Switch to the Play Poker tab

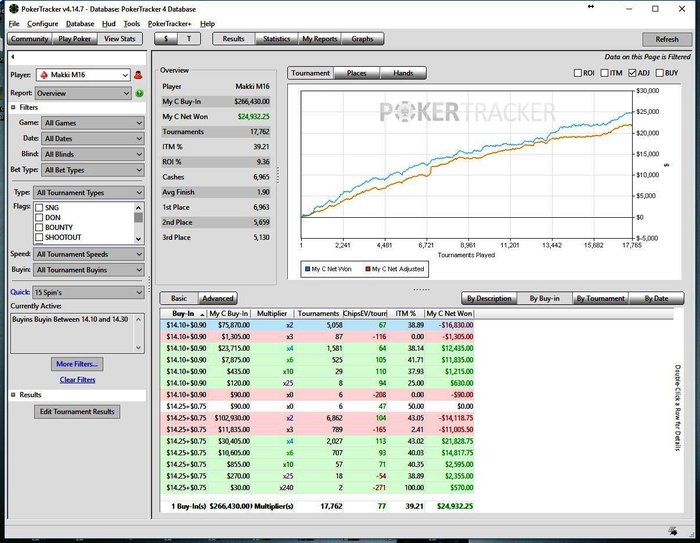click(75, 39)
